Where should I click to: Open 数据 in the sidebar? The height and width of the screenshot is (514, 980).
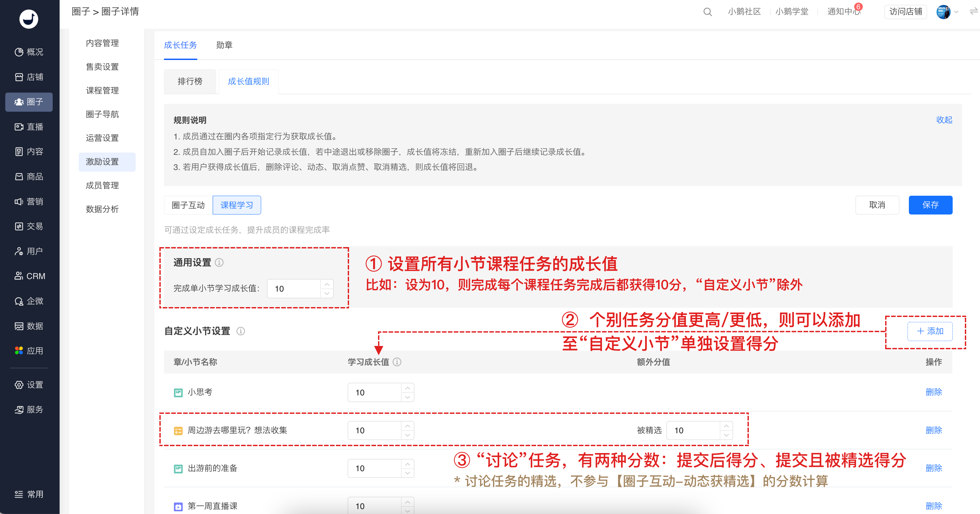[x=29, y=326]
